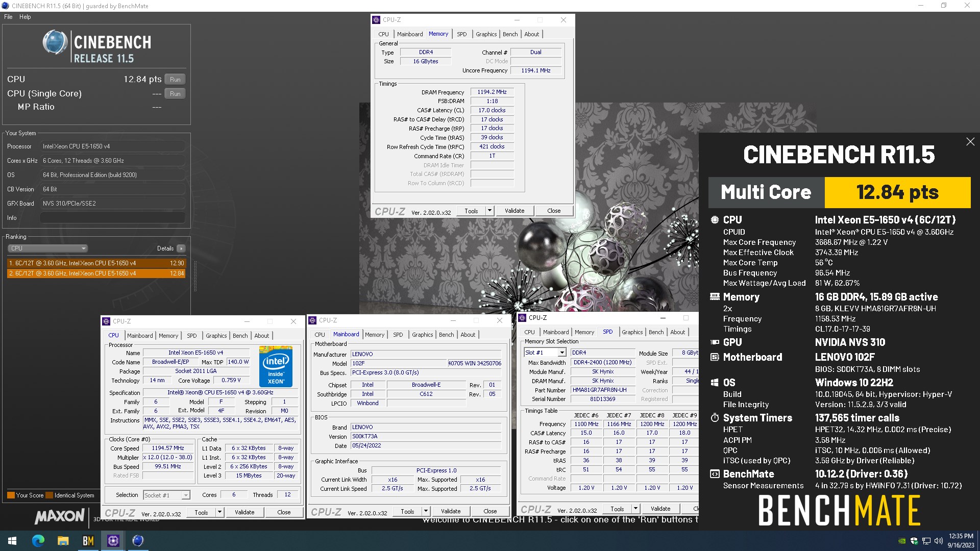Switch to Graphics tab in Mainboard window
Screen dimensions: 980x551
tap(423, 335)
